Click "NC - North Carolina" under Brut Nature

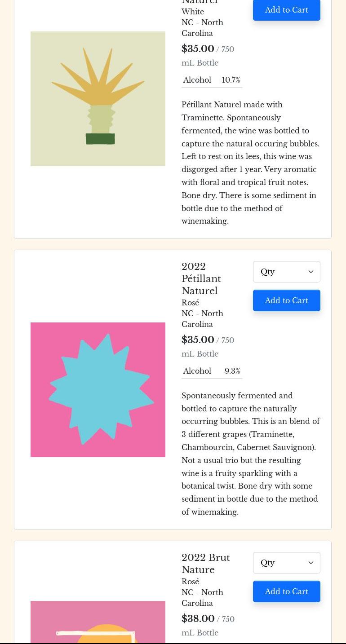[202, 598]
